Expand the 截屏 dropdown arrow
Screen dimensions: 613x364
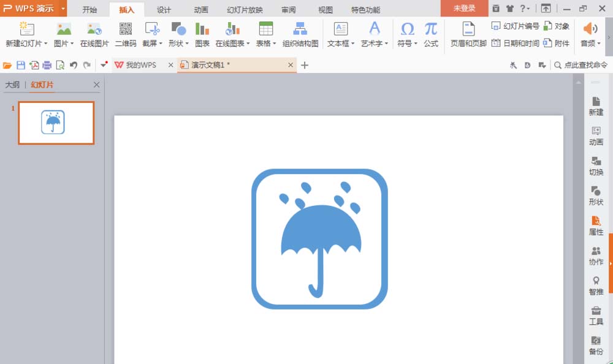160,44
